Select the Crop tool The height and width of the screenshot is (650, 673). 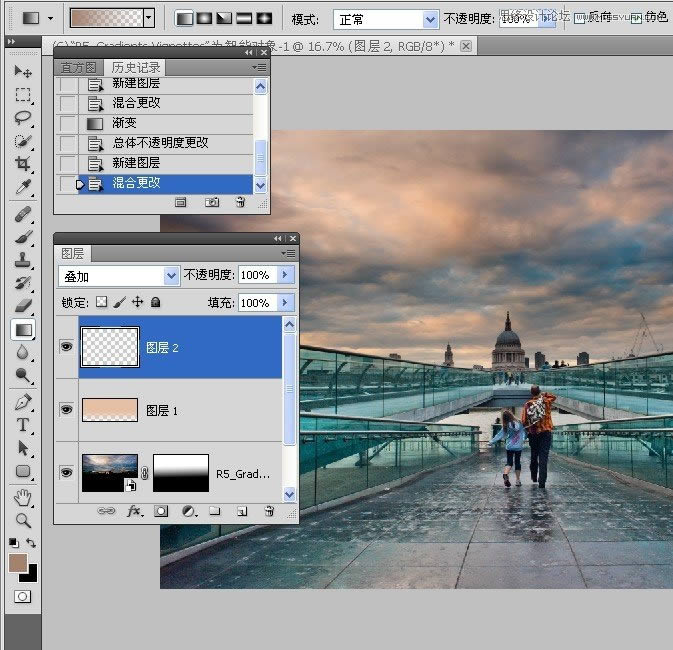[x=23, y=163]
